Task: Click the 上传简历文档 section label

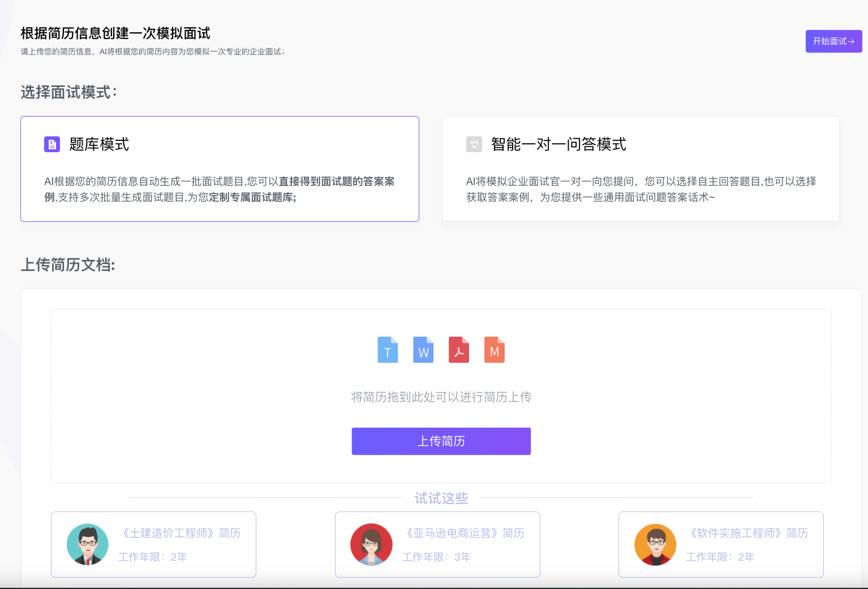Action: [67, 265]
